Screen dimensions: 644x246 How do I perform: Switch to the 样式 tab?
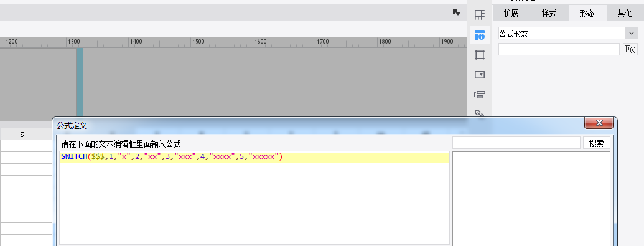coord(549,13)
